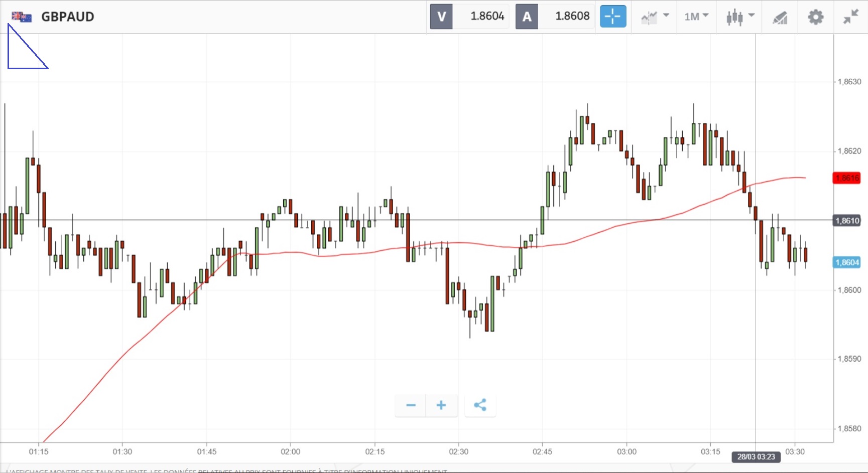Select the drawing tools pencil icon
Screen dimensions: 868x473
[780, 18]
